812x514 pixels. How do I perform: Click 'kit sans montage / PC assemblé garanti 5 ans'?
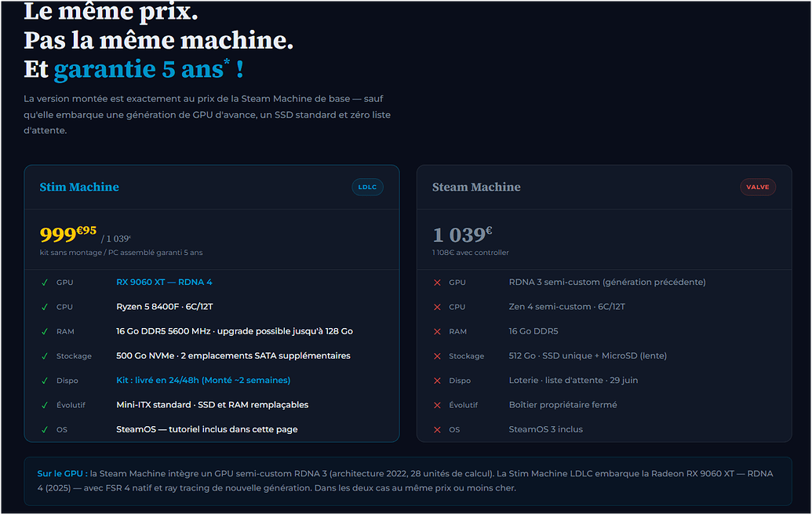coord(121,253)
